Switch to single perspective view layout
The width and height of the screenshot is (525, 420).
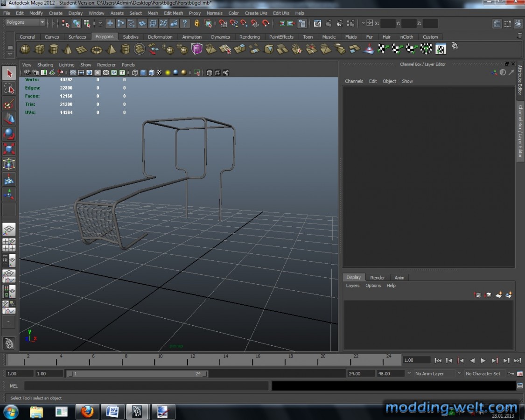point(9,230)
